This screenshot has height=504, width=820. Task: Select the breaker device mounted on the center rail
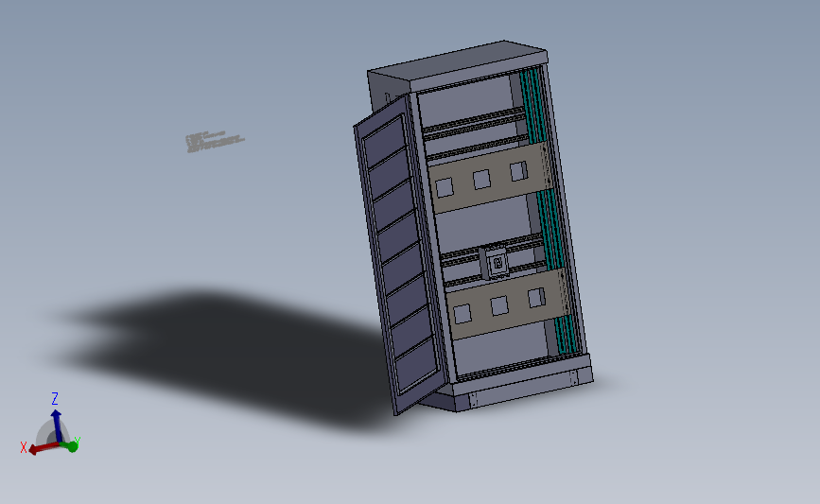click(497, 263)
